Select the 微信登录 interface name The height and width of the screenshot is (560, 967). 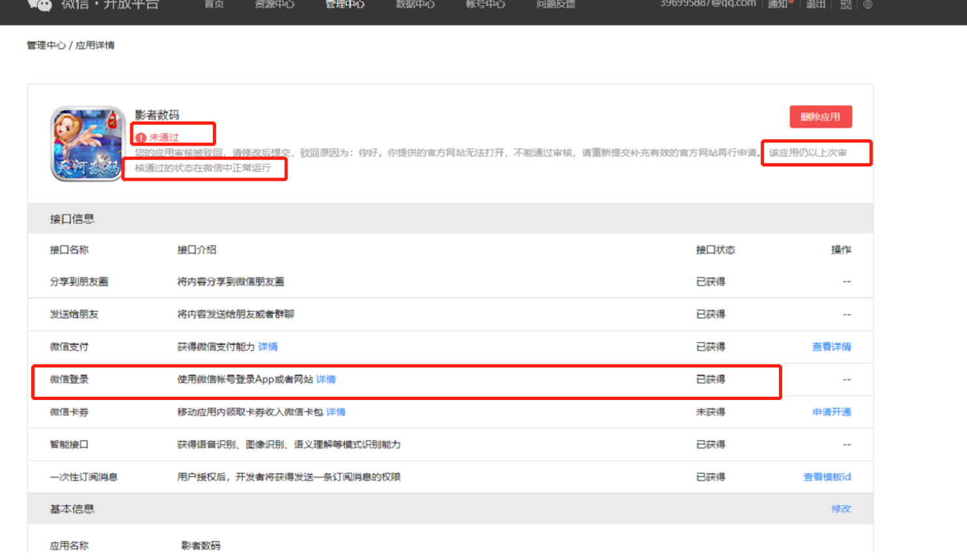[x=69, y=379]
